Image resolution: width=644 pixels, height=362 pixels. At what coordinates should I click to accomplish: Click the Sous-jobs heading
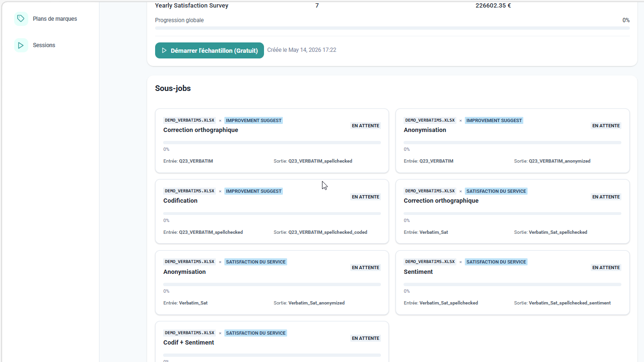(173, 88)
